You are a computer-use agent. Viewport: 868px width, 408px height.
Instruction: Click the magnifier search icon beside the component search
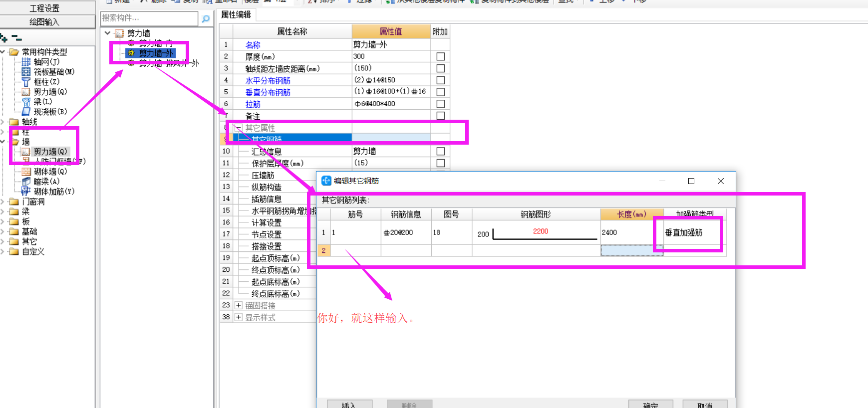(206, 18)
